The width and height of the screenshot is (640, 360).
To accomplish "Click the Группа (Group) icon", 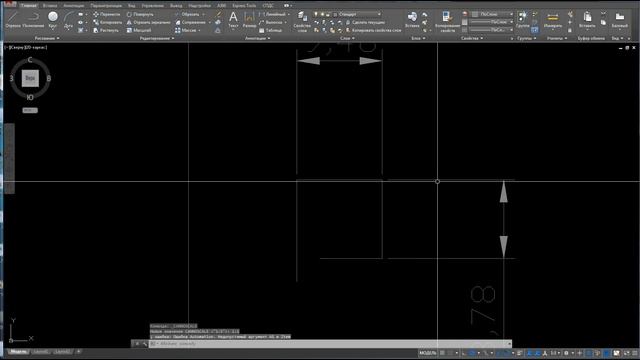I will pyautogui.click(x=522, y=20).
